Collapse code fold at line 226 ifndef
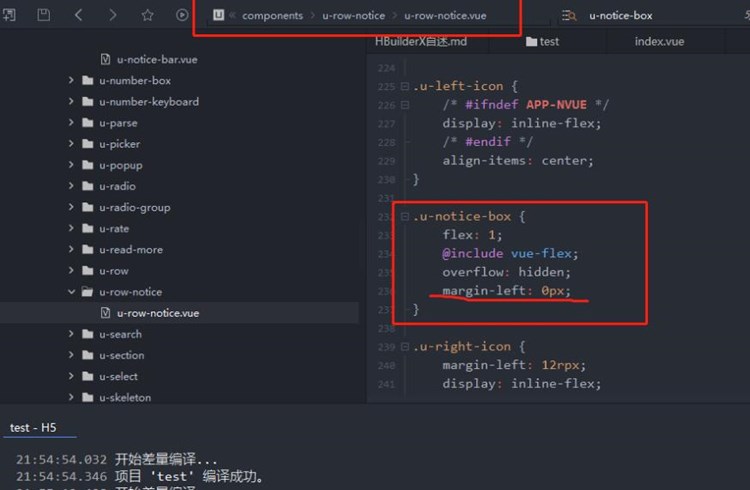 pos(405,105)
